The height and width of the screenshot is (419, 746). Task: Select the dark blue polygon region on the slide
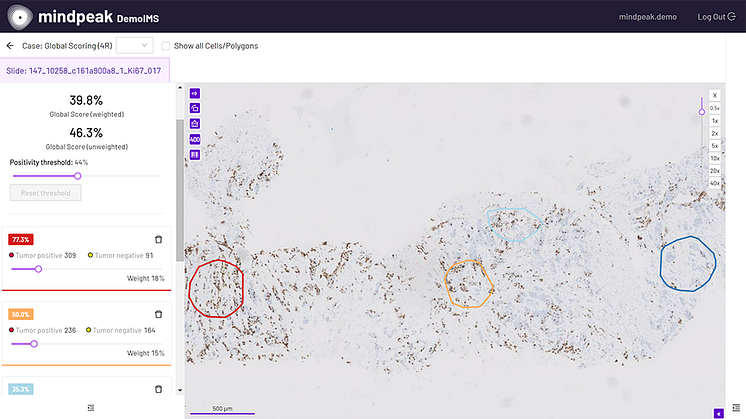coord(688,263)
